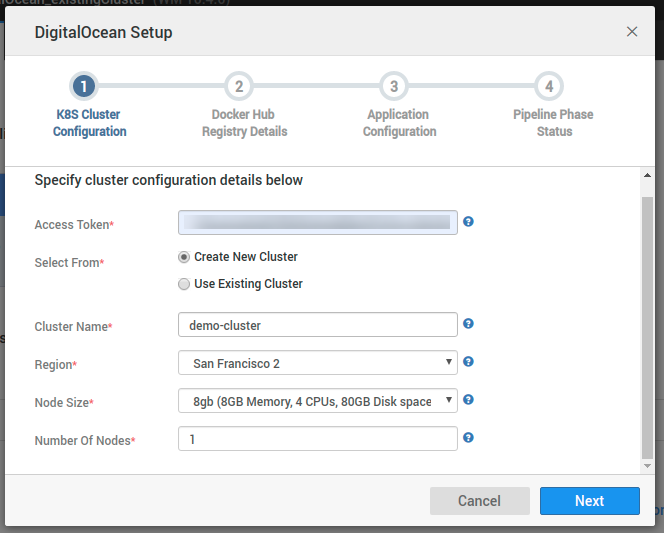Click the Next button
This screenshot has height=533, width=664.
click(x=589, y=501)
